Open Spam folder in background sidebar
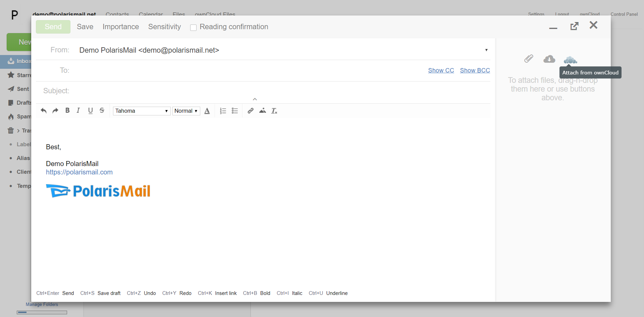Screen dimensions: 644x317 pos(19,116)
